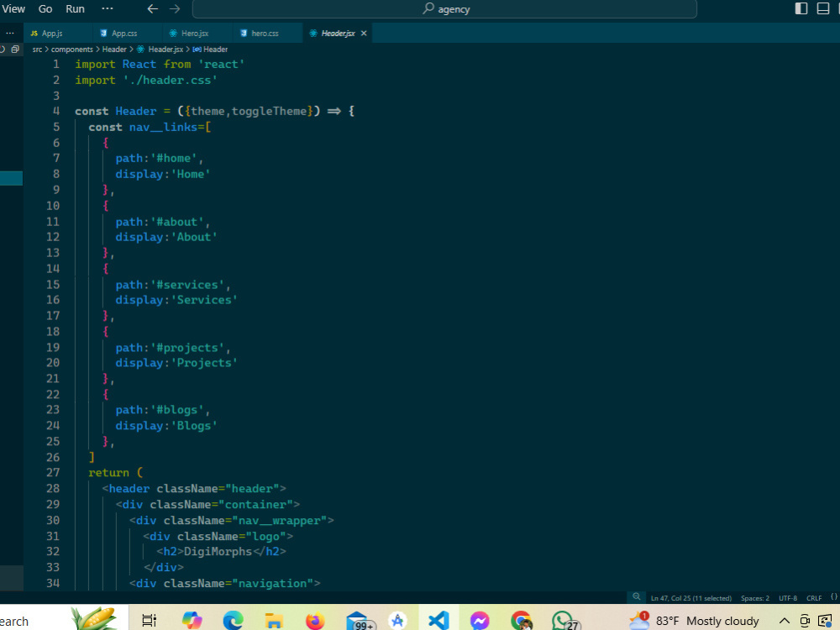
Task: Navigate back with the left arrow
Action: click(153, 9)
